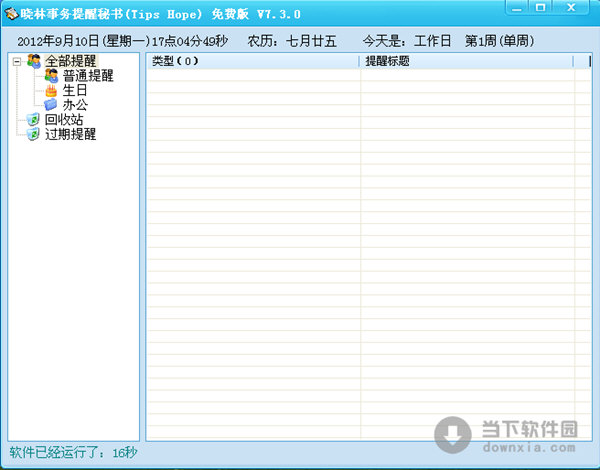This screenshot has height=470, width=600.
Task: Click the lunar date 农历:七月廿五
Action: pyautogui.click(x=292, y=41)
